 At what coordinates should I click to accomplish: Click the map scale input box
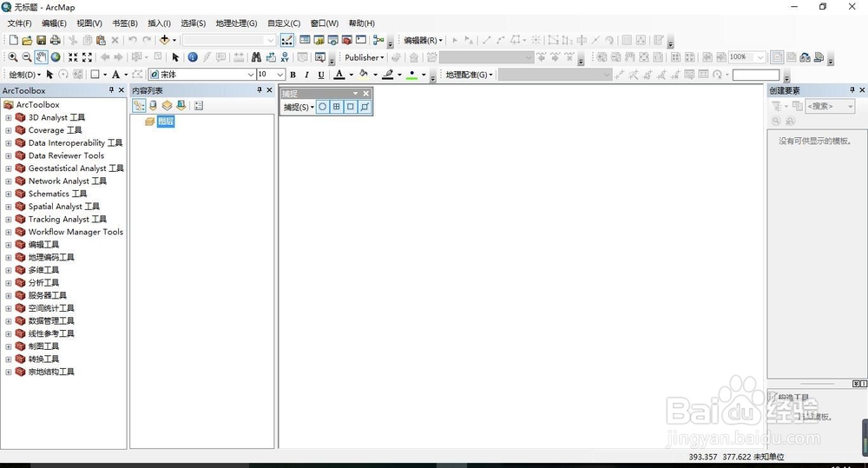pyautogui.click(x=228, y=40)
